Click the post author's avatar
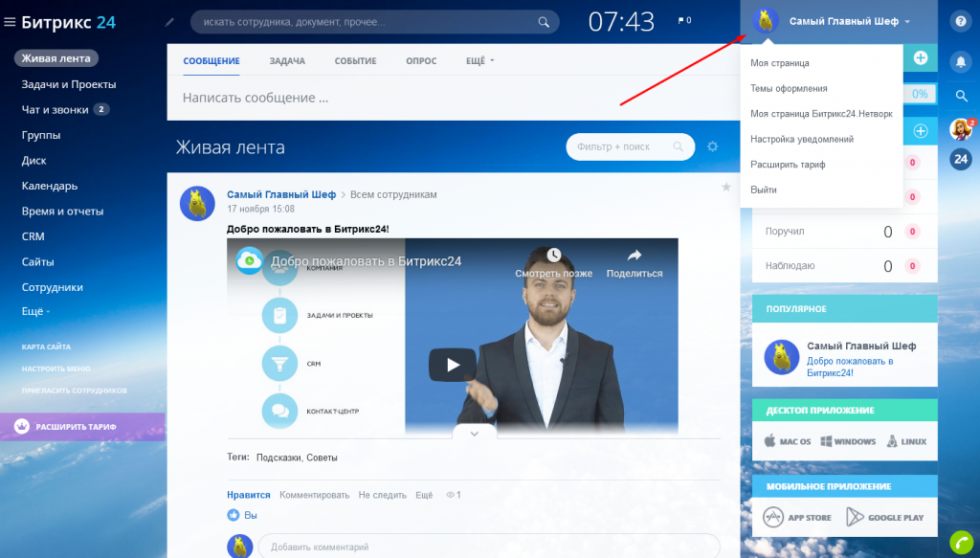This screenshot has height=558, width=980. 197,204
